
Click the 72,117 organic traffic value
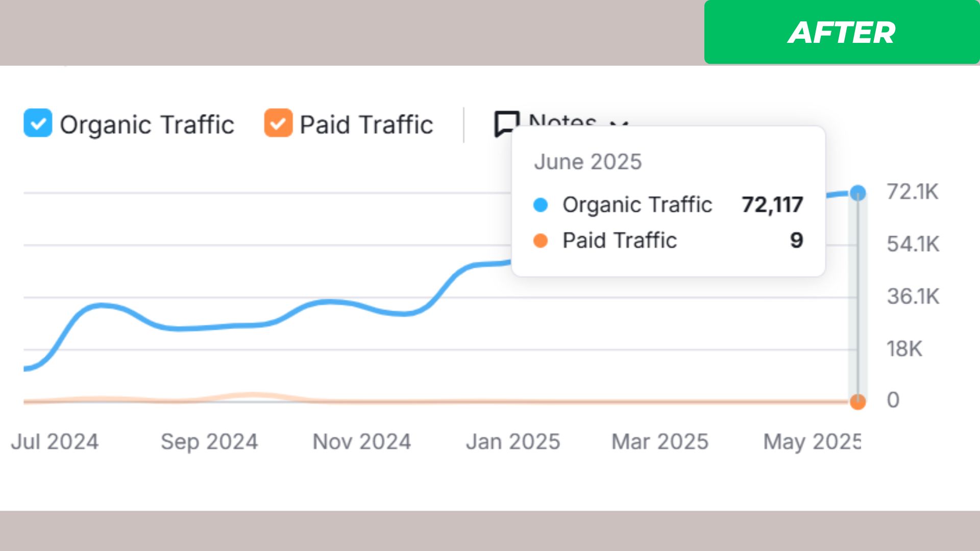(772, 205)
